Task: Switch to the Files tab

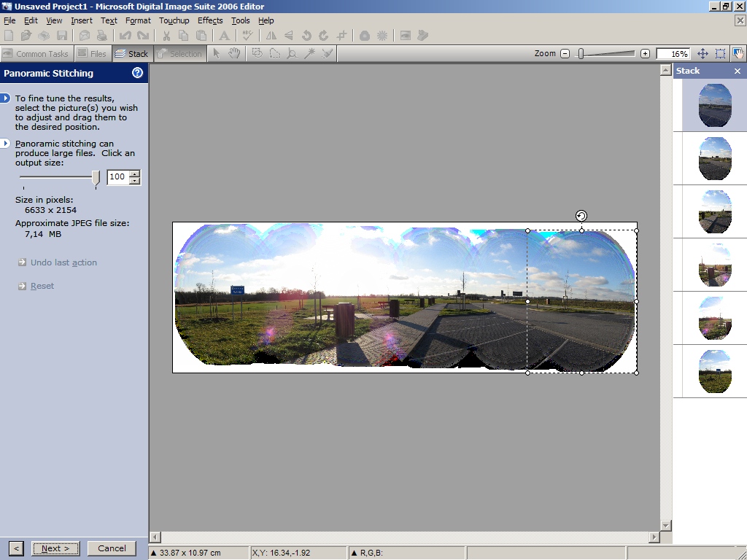Action: click(93, 54)
